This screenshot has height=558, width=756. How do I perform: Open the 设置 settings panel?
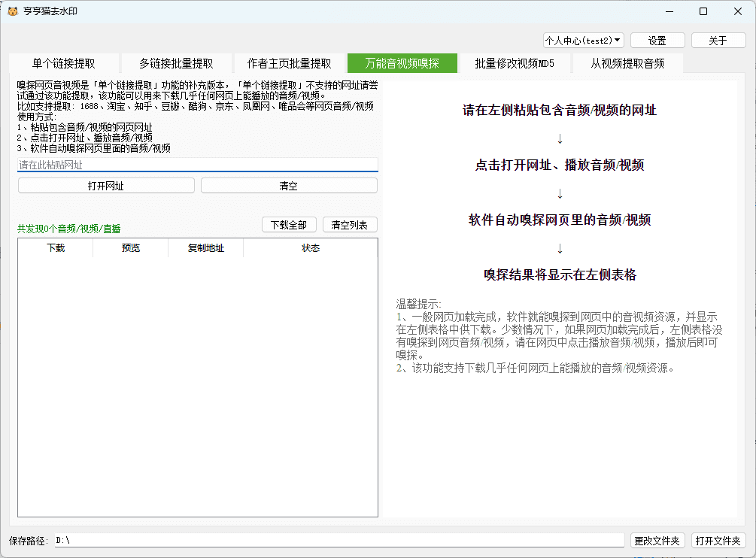pyautogui.click(x=657, y=40)
